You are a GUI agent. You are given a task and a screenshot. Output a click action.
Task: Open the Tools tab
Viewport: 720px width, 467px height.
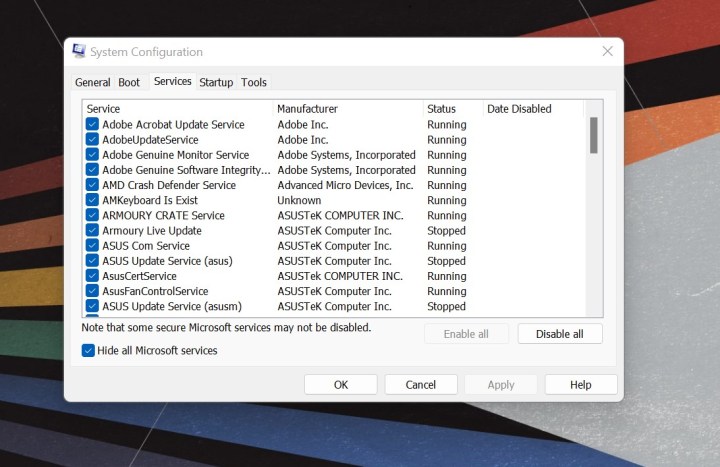tap(254, 83)
